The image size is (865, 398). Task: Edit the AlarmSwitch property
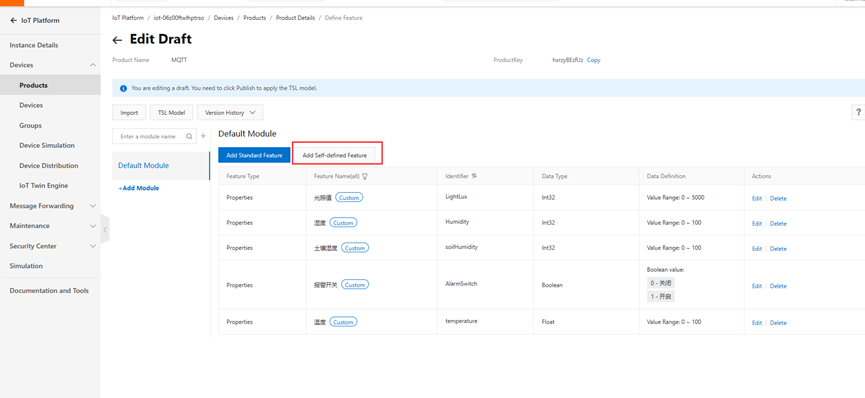[x=757, y=286]
